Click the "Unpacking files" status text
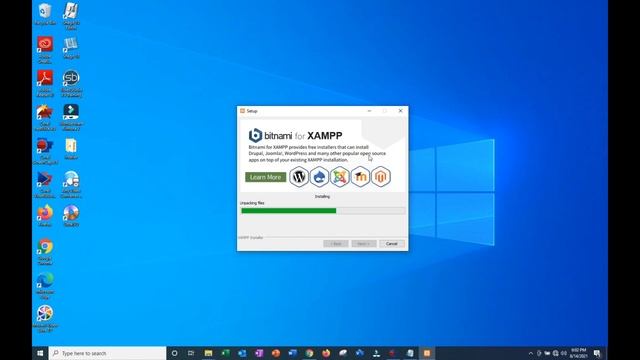Viewport: 640px width, 360px height. pyautogui.click(x=252, y=203)
